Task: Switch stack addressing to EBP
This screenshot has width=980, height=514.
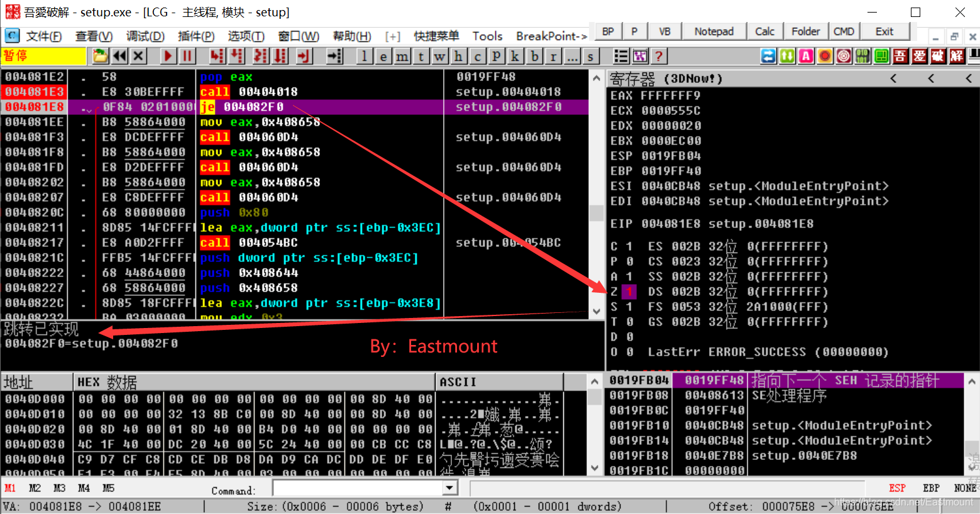Action: [931, 488]
